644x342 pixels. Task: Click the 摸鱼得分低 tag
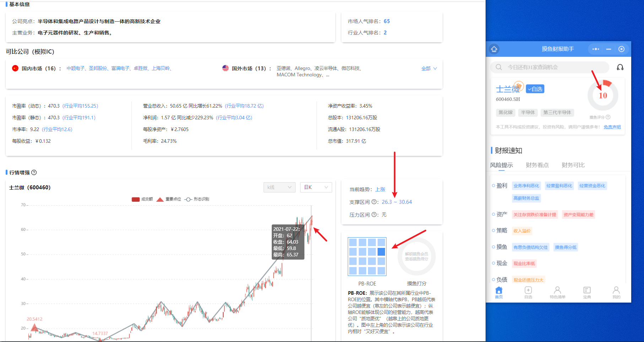pyautogui.click(x=565, y=247)
